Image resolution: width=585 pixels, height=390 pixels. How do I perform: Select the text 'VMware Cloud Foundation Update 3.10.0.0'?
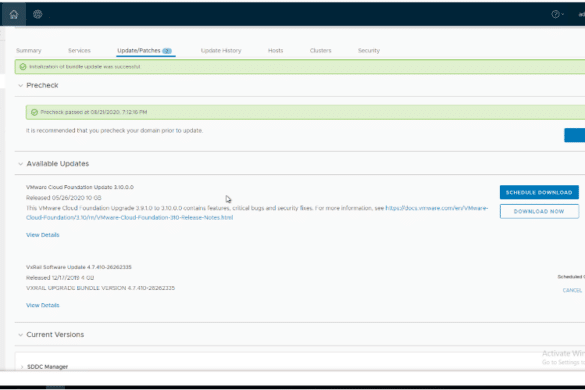(x=80, y=187)
